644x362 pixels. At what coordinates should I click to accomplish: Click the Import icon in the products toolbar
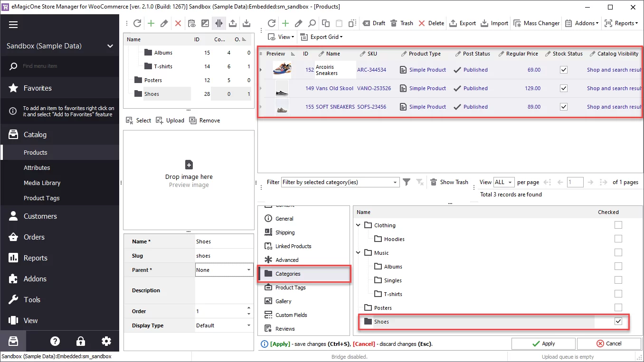click(x=494, y=23)
